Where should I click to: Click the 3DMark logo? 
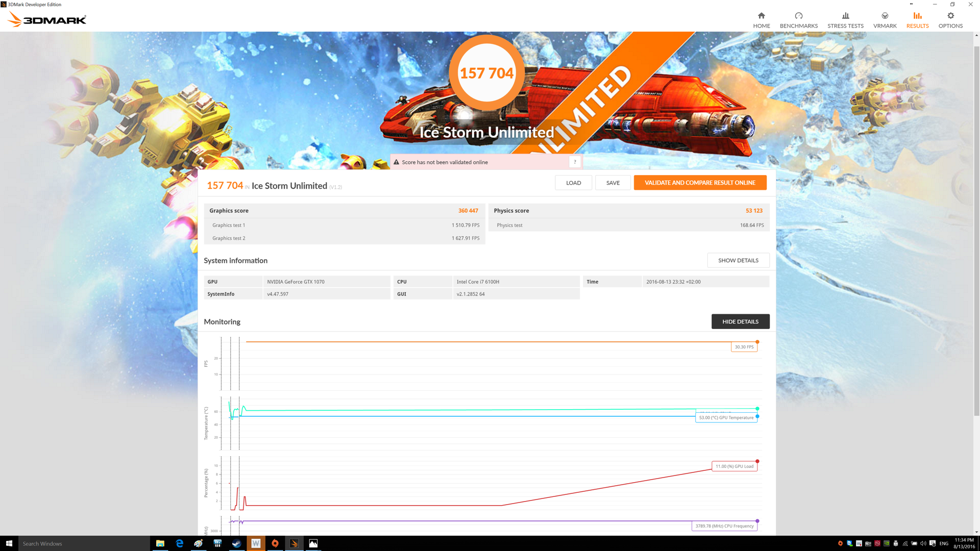pos(47,19)
